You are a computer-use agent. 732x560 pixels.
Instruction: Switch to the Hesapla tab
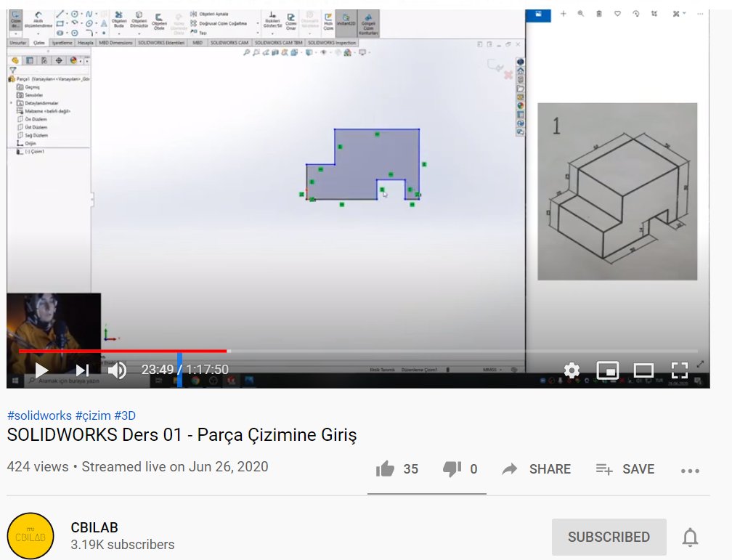point(86,43)
